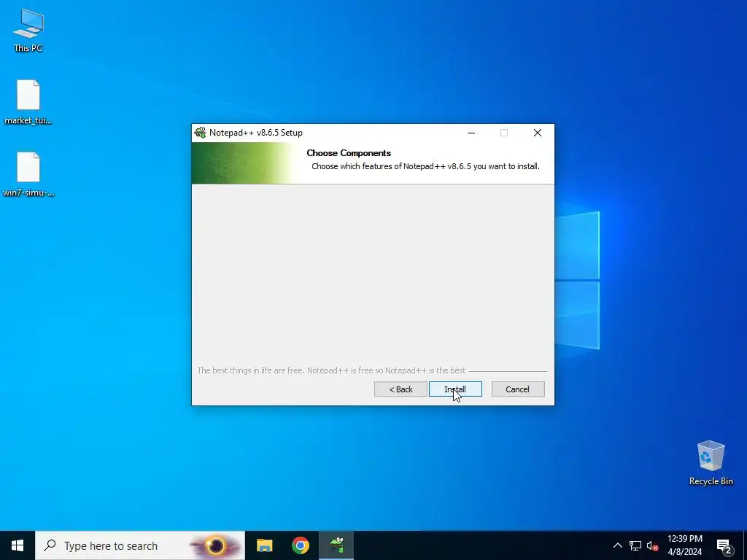Click the muted volume tray icon
The width and height of the screenshot is (747, 560).
(652, 545)
